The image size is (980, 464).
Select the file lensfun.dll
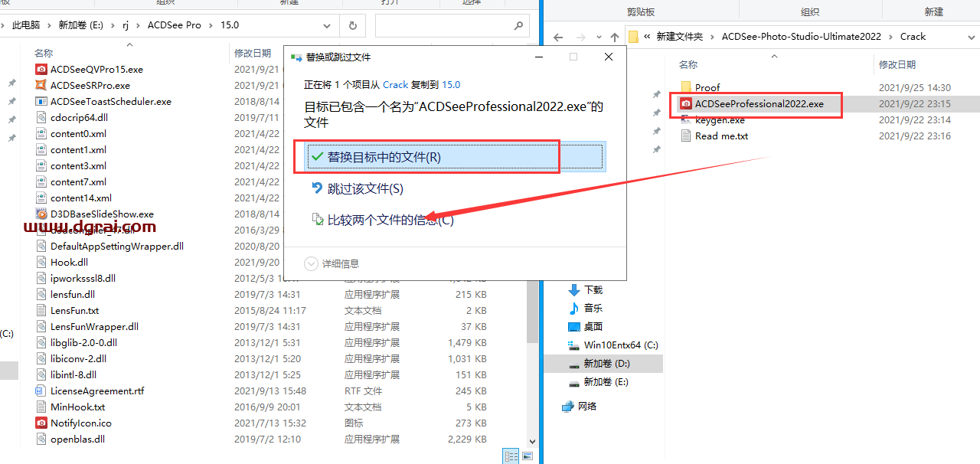pyautogui.click(x=73, y=294)
